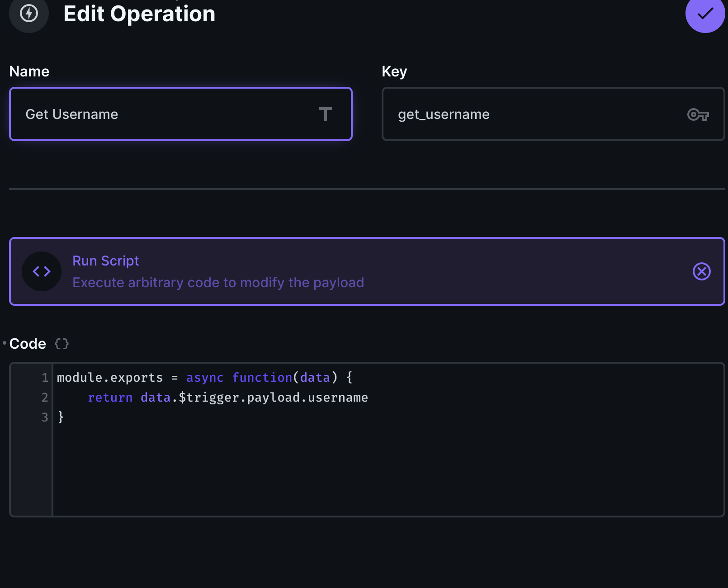Click the circled X to deselect Run Script
This screenshot has width=728, height=588.
[701, 271]
